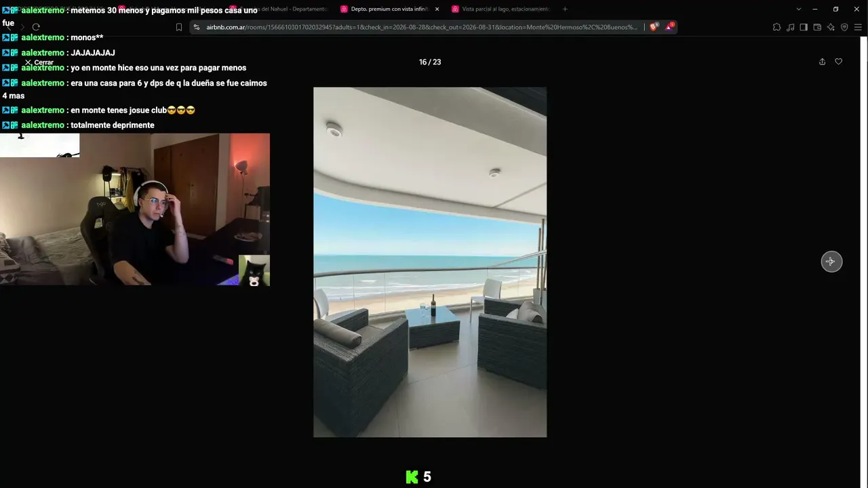Click the balcony ocean view photo
Screen dimensions: 868x488
pyautogui.click(x=430, y=262)
